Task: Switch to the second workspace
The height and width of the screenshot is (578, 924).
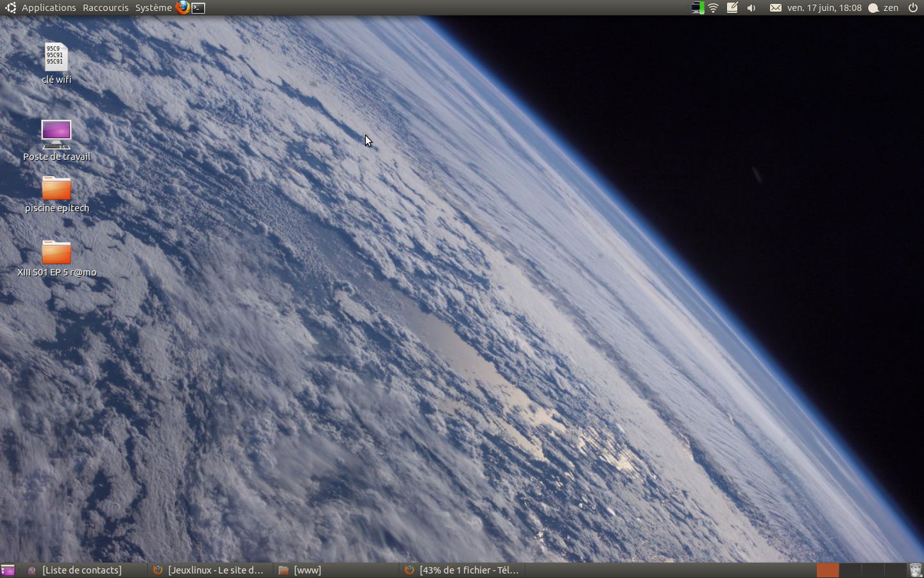Action: coord(850,570)
